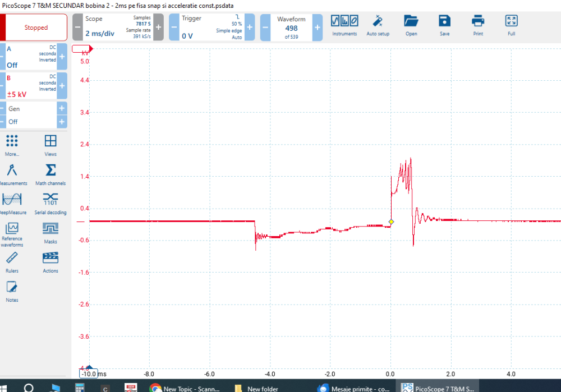561x392 pixels.
Task: Open the Views layout menu
Action: 50,145
